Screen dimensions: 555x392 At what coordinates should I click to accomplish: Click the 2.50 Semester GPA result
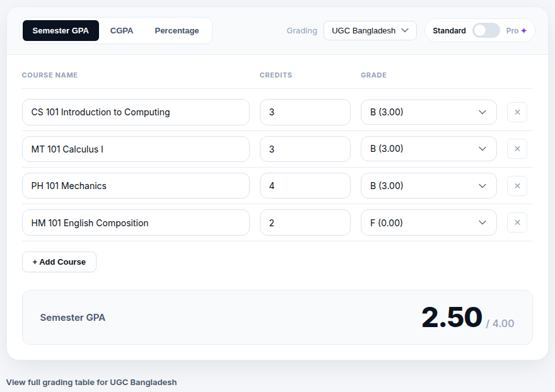(x=452, y=317)
